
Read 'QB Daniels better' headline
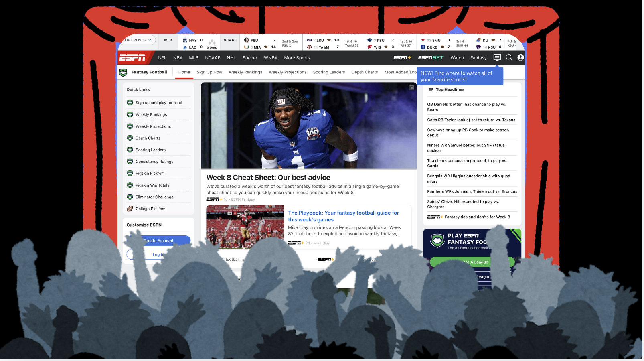pos(467,107)
